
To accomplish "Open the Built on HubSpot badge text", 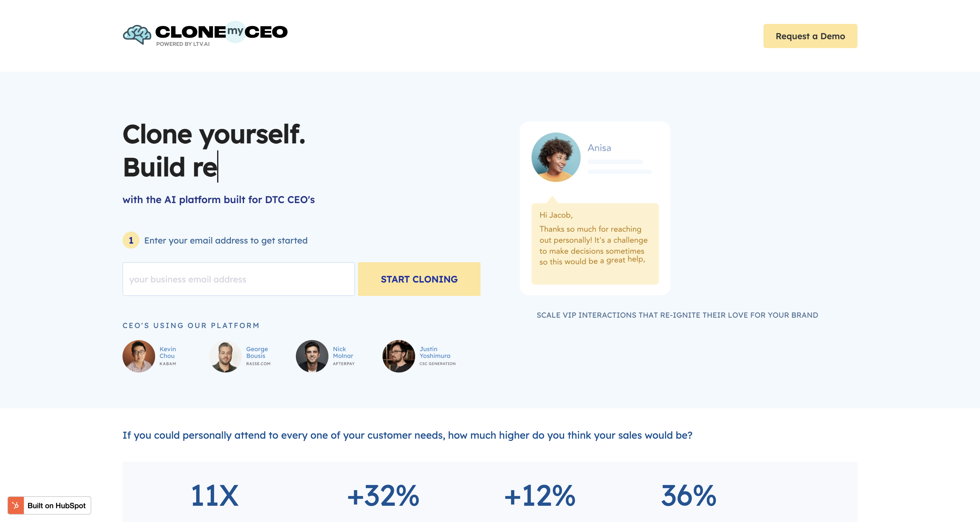I will tap(57, 505).
